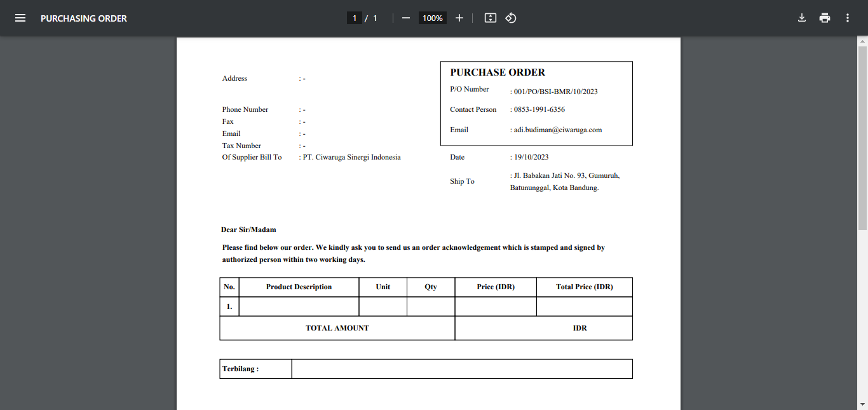This screenshot has height=410, width=868.
Task: Click the zoom in plus button
Action: [459, 18]
